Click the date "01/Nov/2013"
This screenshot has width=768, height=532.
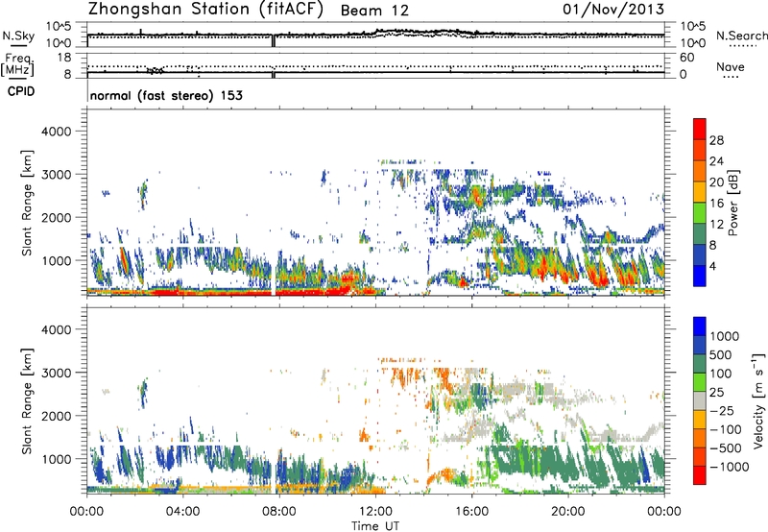pyautogui.click(x=613, y=10)
